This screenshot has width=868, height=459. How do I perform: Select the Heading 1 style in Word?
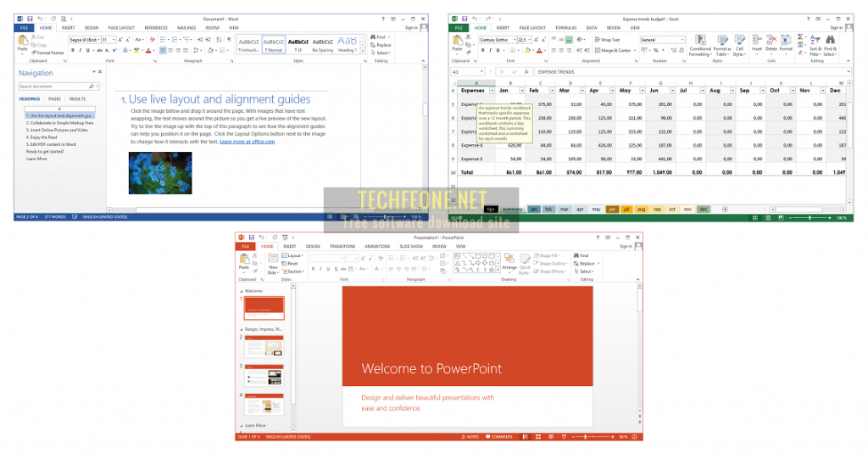point(347,44)
